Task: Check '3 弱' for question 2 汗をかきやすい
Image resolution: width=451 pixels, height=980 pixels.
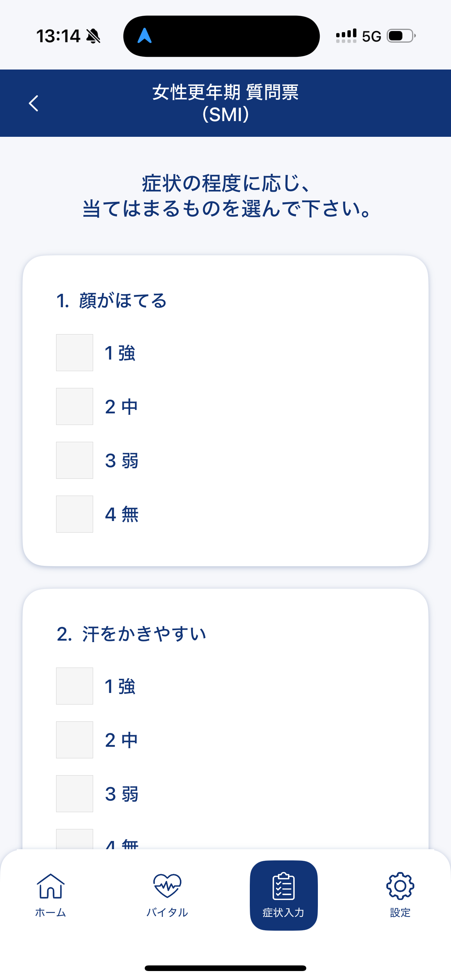Action: click(74, 793)
